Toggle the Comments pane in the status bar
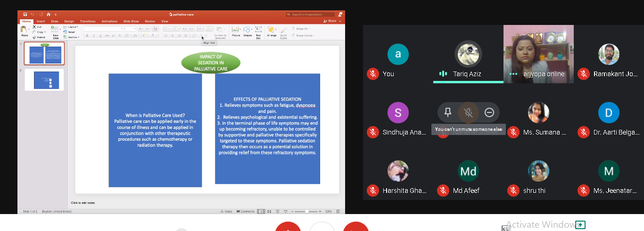Image resolution: width=644 pixels, height=231 pixels. [x=248, y=212]
